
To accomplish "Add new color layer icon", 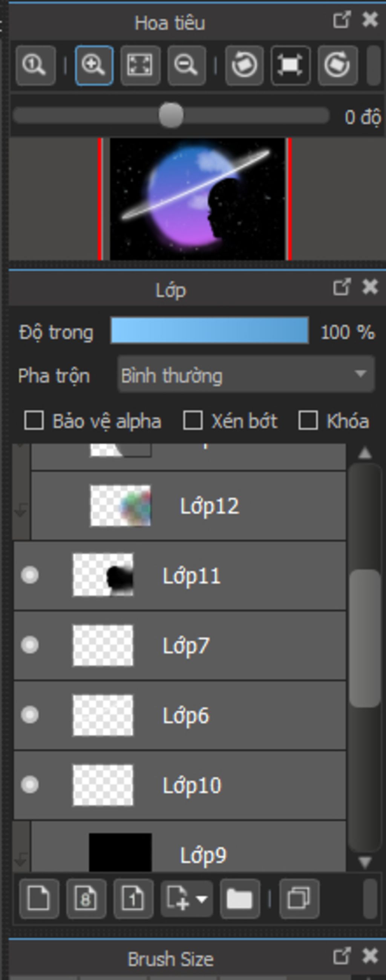I will point(39,899).
